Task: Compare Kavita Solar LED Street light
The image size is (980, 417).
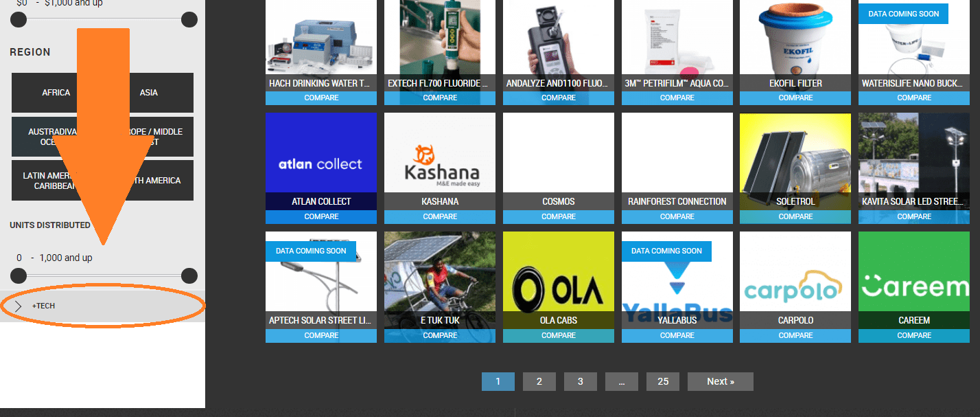Action: point(914,216)
